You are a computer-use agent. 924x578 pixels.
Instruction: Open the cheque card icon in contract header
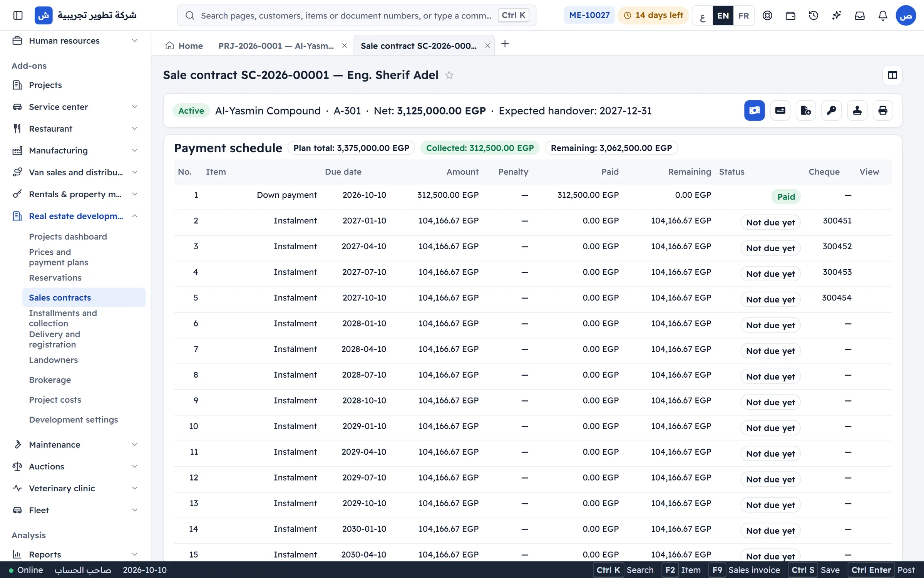(x=780, y=111)
